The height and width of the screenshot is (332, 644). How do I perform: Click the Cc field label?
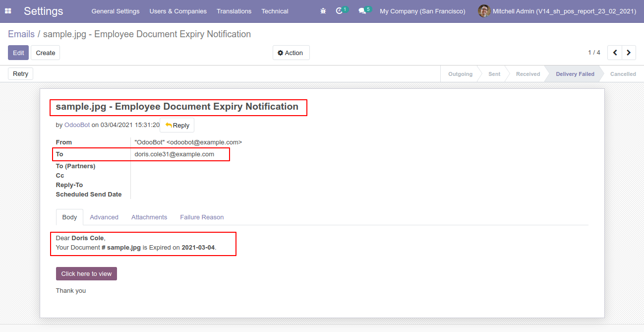(x=60, y=176)
